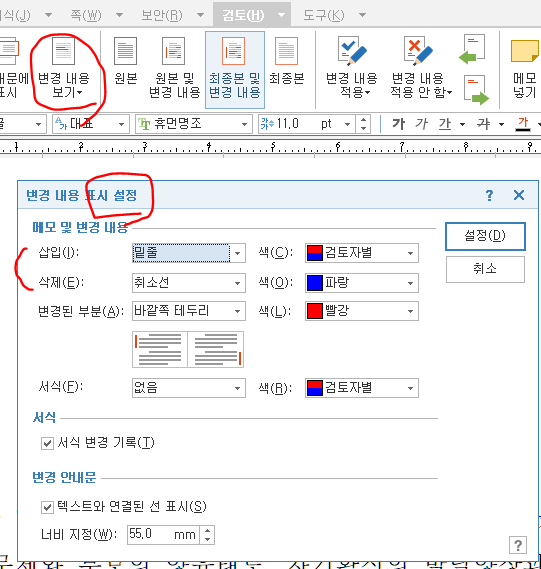This screenshot has width=541, height=569.
Task: Click the bottom-right help icon in dialog
Action: point(518,545)
